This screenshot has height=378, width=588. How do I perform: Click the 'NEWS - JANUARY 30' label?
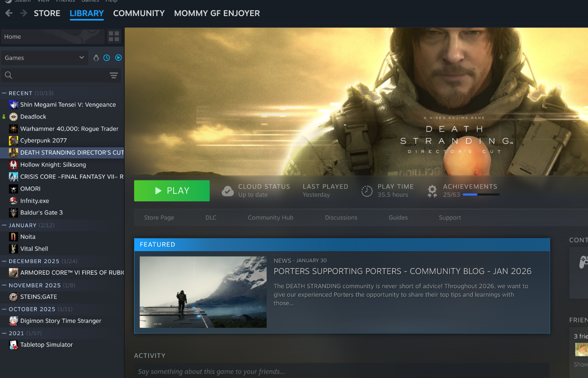300,261
